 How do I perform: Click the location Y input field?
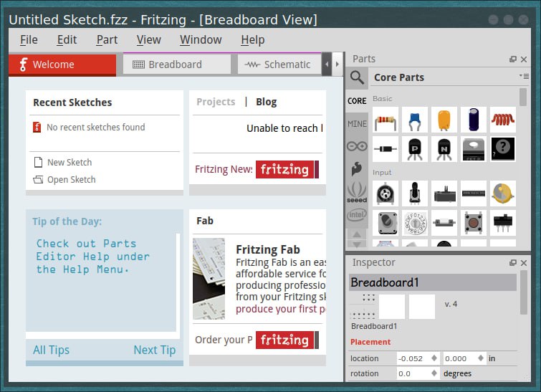tap(460, 358)
